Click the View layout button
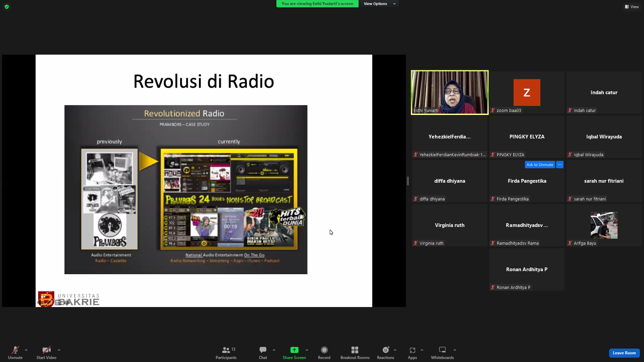Screen dimensions: 644x362 (x=632, y=7)
